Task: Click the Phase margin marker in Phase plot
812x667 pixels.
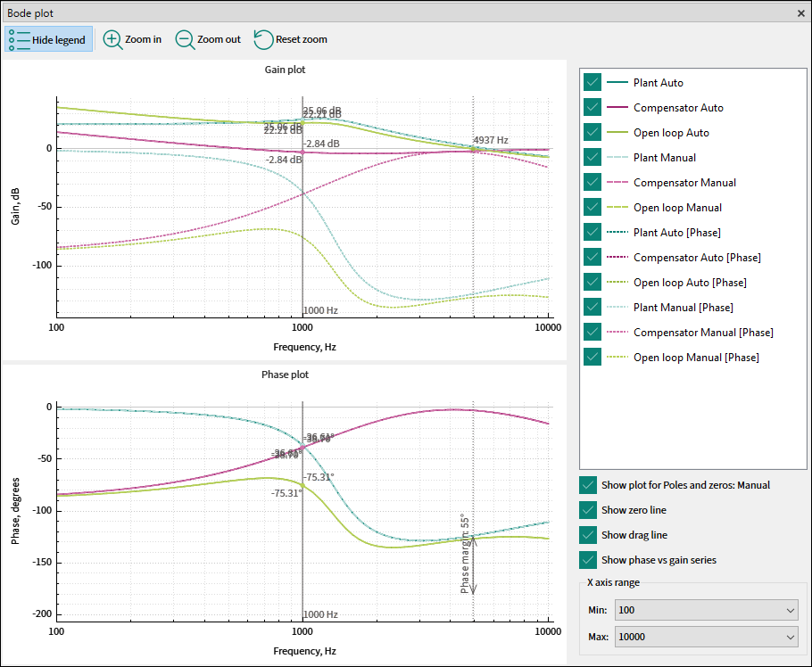Action: coord(473,562)
